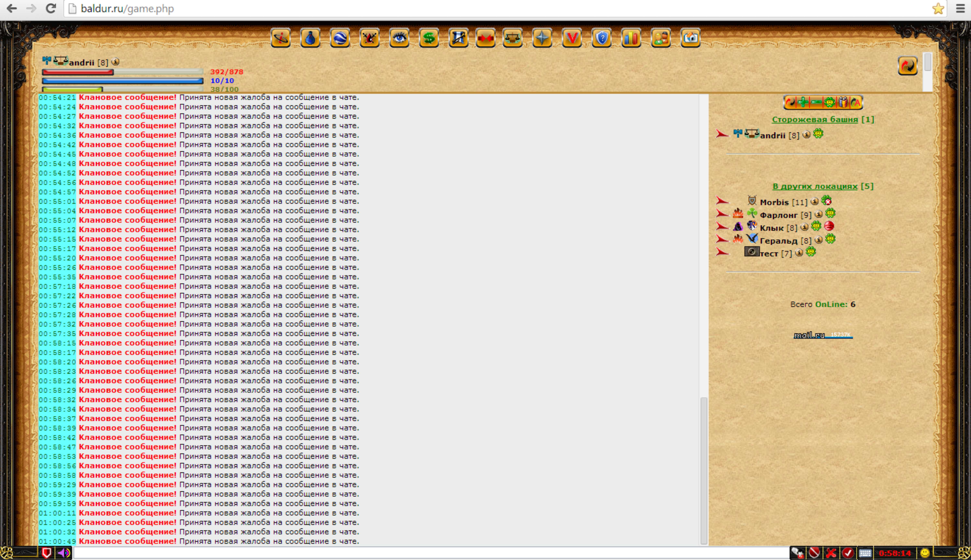Click the refresh arrow in player list toolbar
Screen dimensions: 971x560
pyautogui.click(x=790, y=102)
